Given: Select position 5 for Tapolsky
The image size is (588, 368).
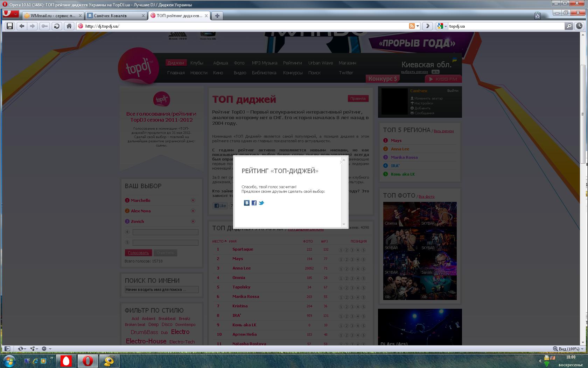Looking at the screenshot, I should point(363,288).
